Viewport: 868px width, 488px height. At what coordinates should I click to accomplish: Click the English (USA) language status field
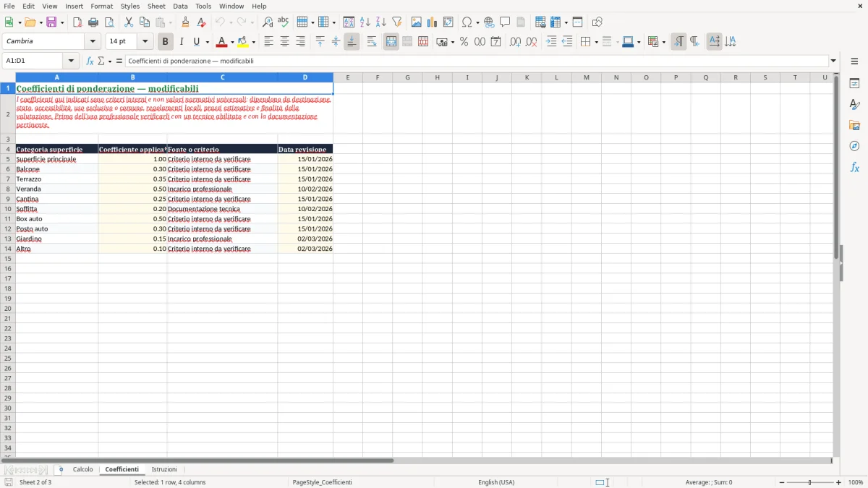point(496,482)
